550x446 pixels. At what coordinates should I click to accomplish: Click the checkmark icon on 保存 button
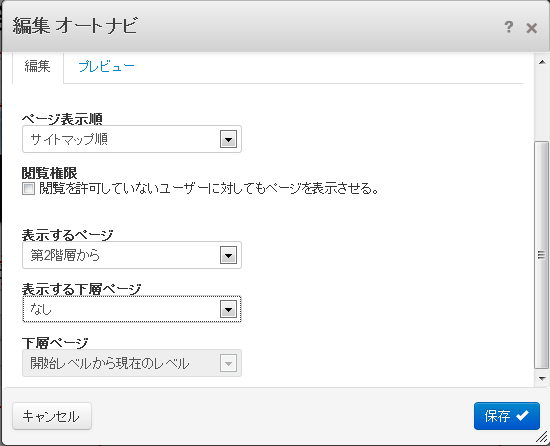(x=522, y=415)
